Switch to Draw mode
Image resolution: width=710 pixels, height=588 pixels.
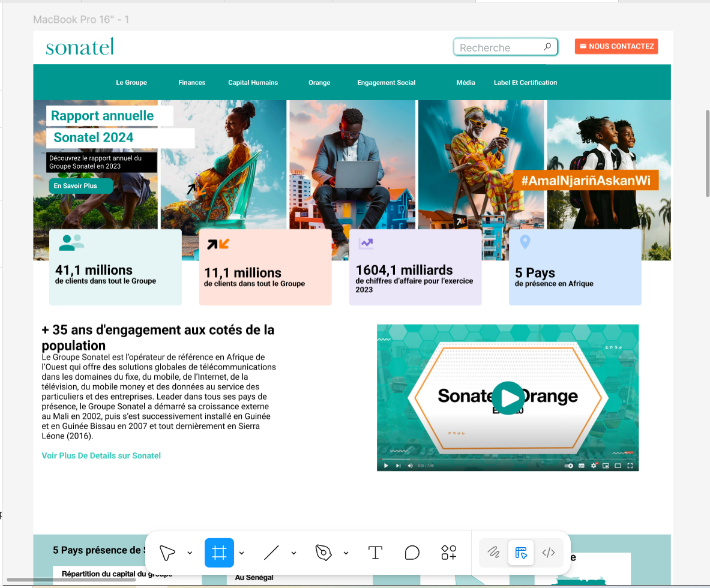[x=493, y=552]
